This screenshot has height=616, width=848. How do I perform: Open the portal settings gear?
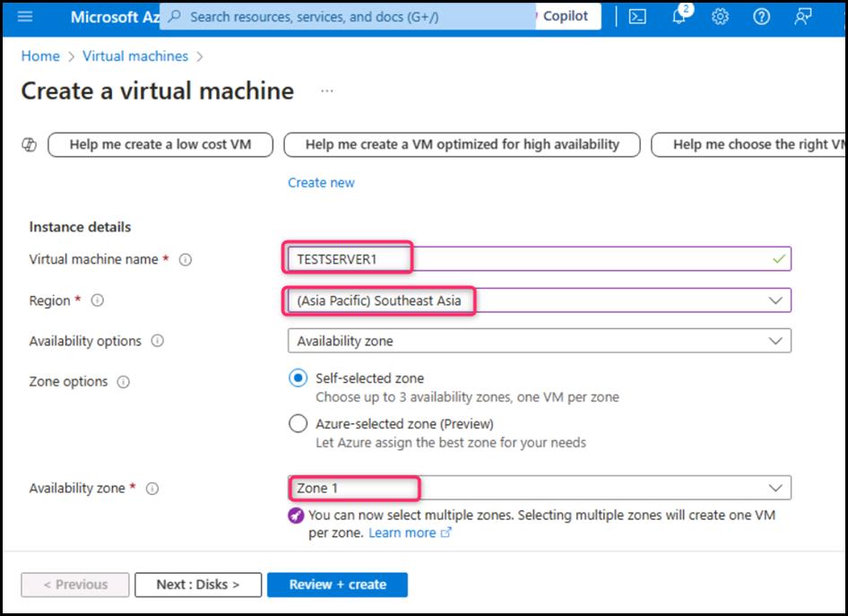[x=720, y=17]
